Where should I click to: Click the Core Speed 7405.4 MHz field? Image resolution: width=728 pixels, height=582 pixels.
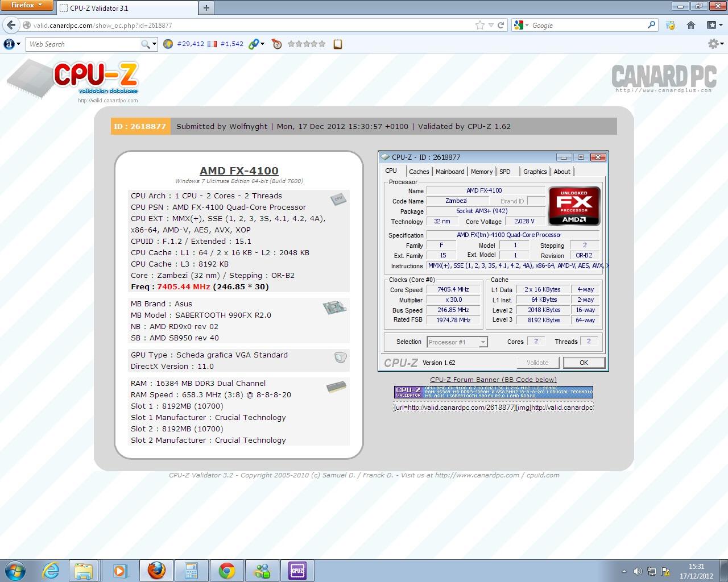pyautogui.click(x=453, y=290)
